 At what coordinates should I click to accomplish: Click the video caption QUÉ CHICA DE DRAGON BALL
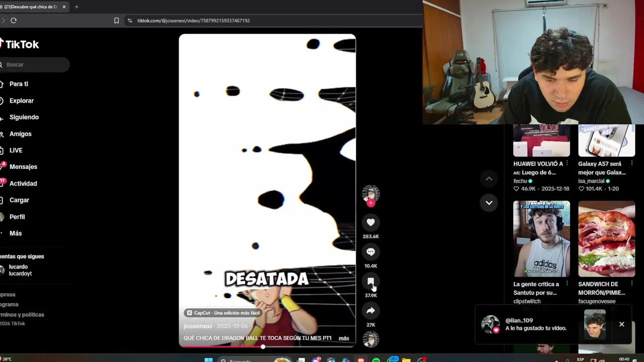[258, 338]
